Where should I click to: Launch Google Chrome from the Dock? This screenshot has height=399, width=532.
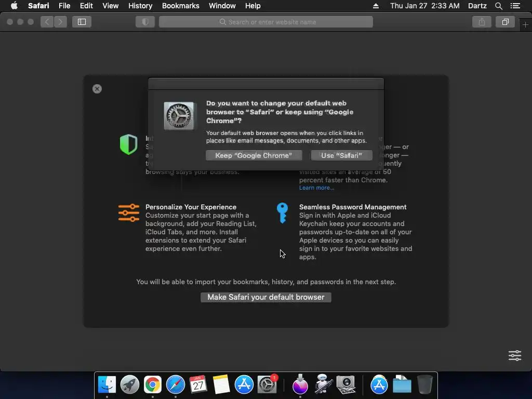(x=152, y=384)
